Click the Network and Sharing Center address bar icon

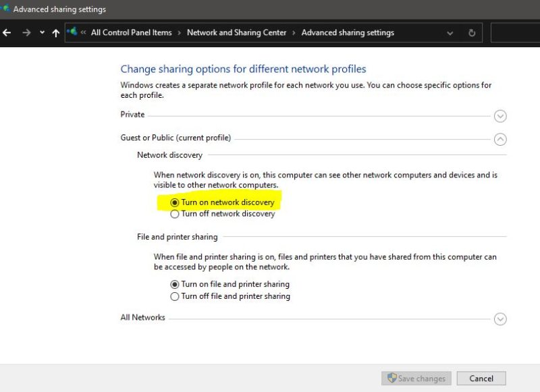71,31
